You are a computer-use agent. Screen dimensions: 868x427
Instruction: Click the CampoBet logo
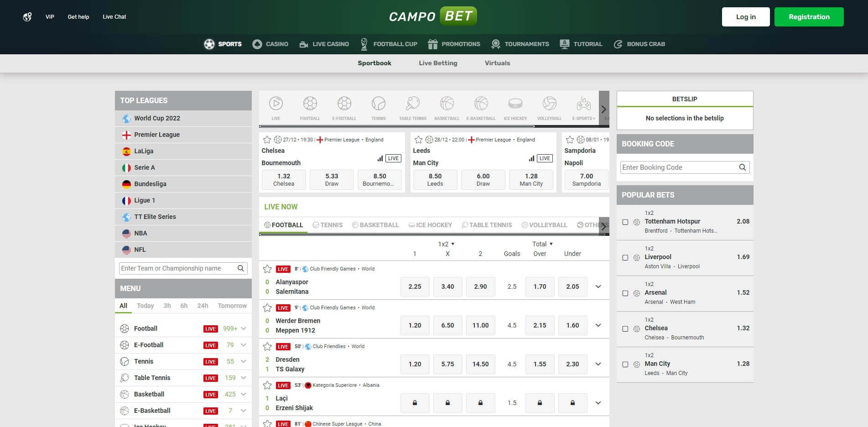click(x=433, y=16)
